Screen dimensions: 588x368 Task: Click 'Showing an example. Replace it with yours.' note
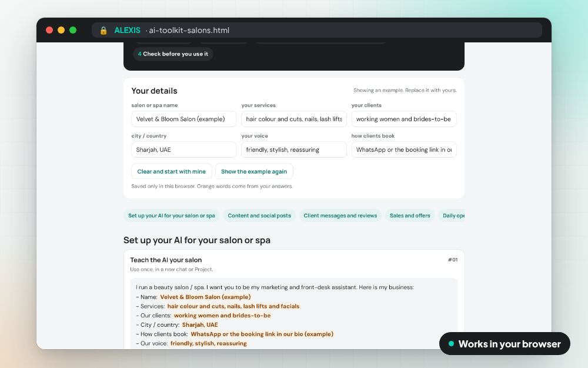point(405,90)
